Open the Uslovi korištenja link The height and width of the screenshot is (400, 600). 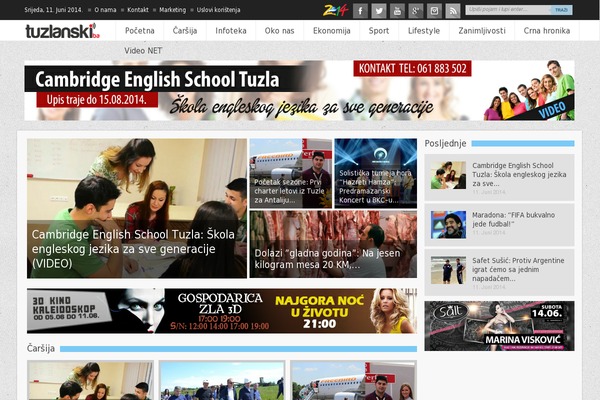click(x=218, y=10)
